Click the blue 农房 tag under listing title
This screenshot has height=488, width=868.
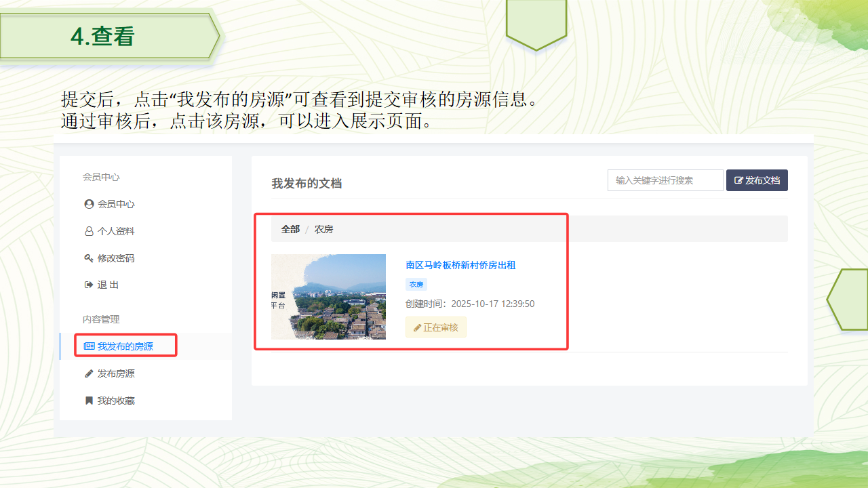point(416,285)
